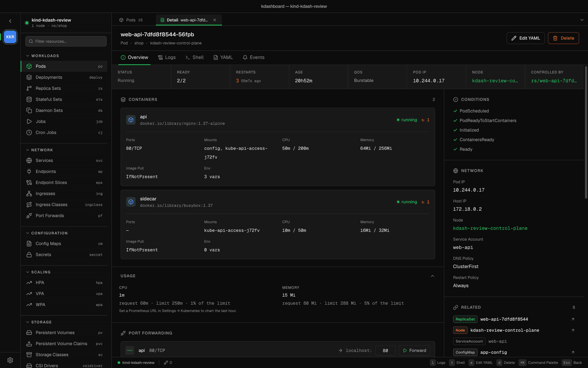
Task: Click the Daemon Sets icon
Action: [29, 111]
